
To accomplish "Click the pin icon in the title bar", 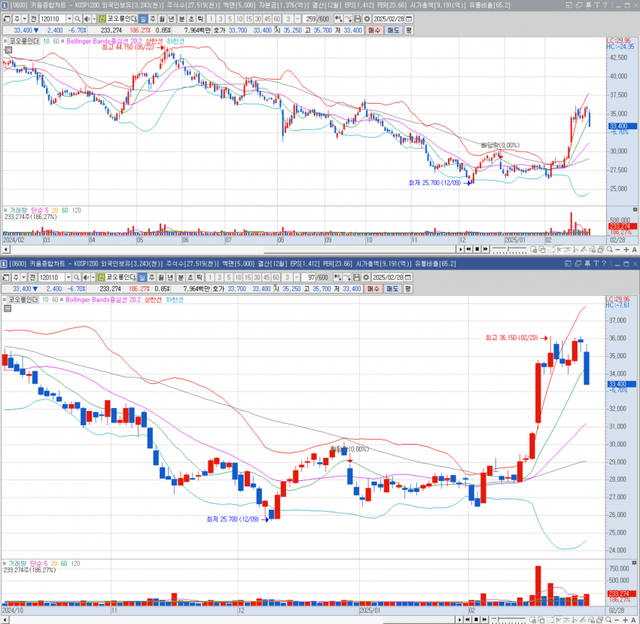I will pos(585,6).
